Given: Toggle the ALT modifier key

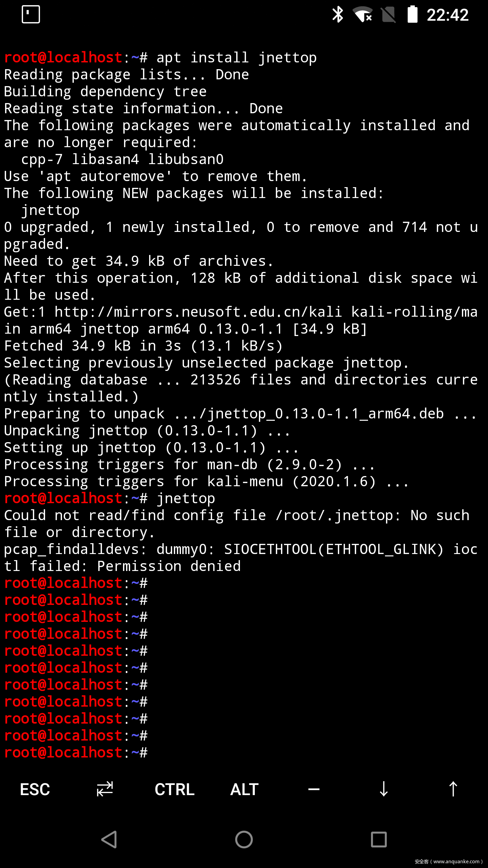Looking at the screenshot, I should 244,789.
